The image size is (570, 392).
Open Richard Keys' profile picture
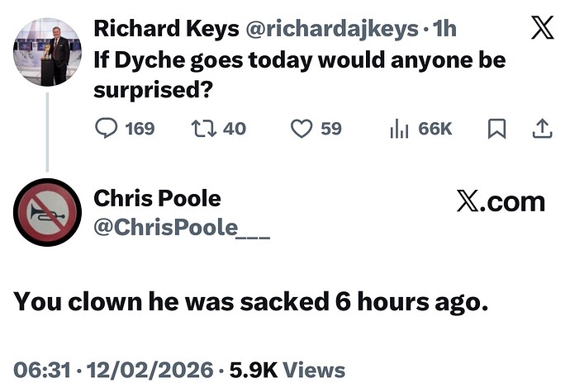[x=47, y=52]
